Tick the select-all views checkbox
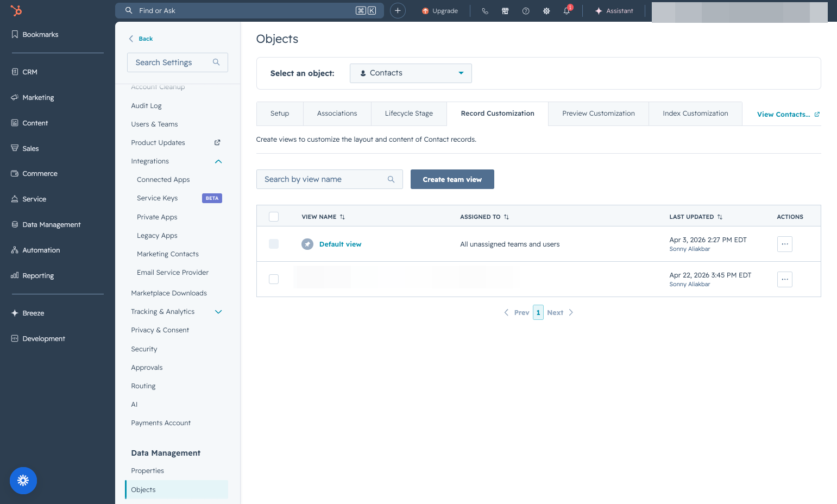The height and width of the screenshot is (504, 837). (274, 217)
